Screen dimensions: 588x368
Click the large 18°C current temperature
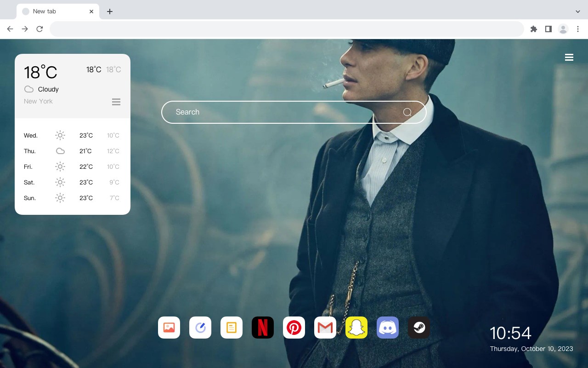point(40,72)
